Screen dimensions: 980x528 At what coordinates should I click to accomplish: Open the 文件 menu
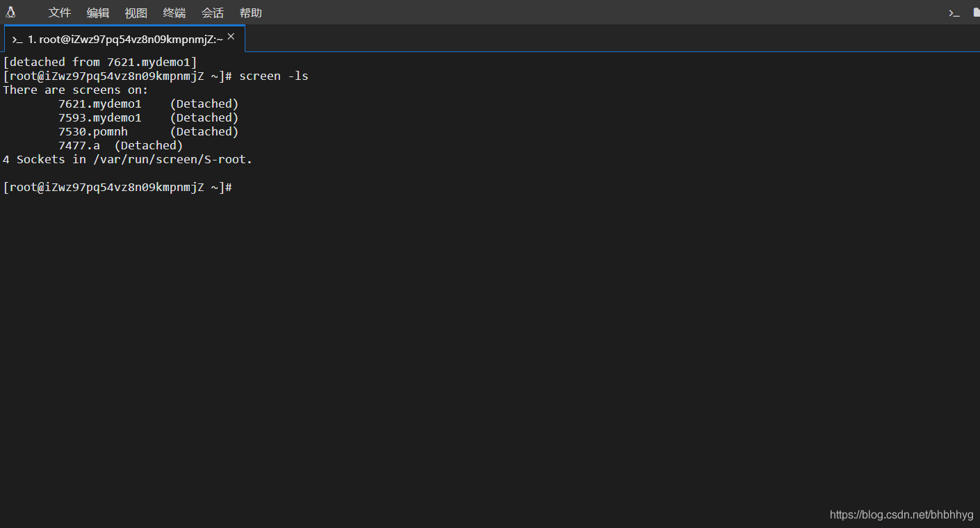(x=60, y=13)
